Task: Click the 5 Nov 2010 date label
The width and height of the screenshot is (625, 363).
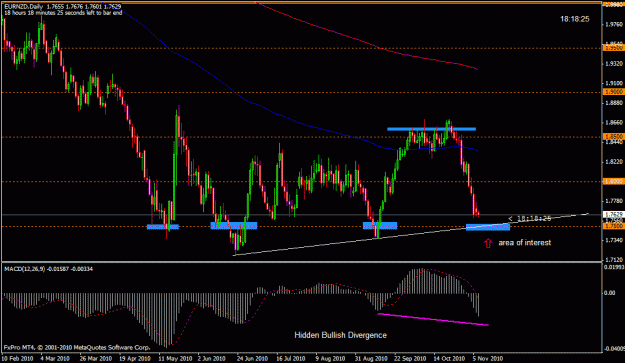Action: point(487,358)
